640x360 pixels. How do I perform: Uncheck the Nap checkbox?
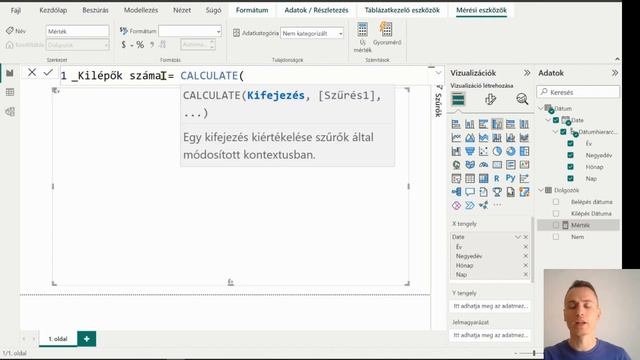[x=571, y=178]
